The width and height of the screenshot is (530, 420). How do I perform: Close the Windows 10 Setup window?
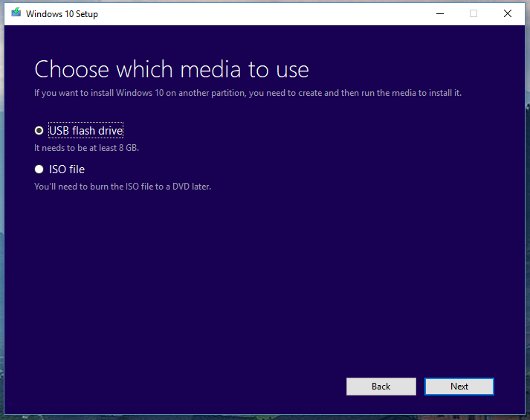click(508, 13)
